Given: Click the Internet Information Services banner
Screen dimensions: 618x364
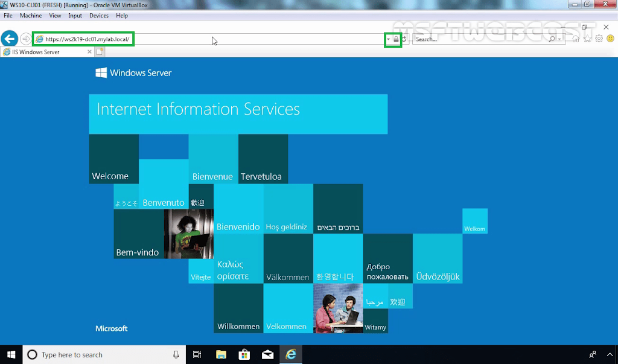Looking at the screenshot, I should point(238,114).
